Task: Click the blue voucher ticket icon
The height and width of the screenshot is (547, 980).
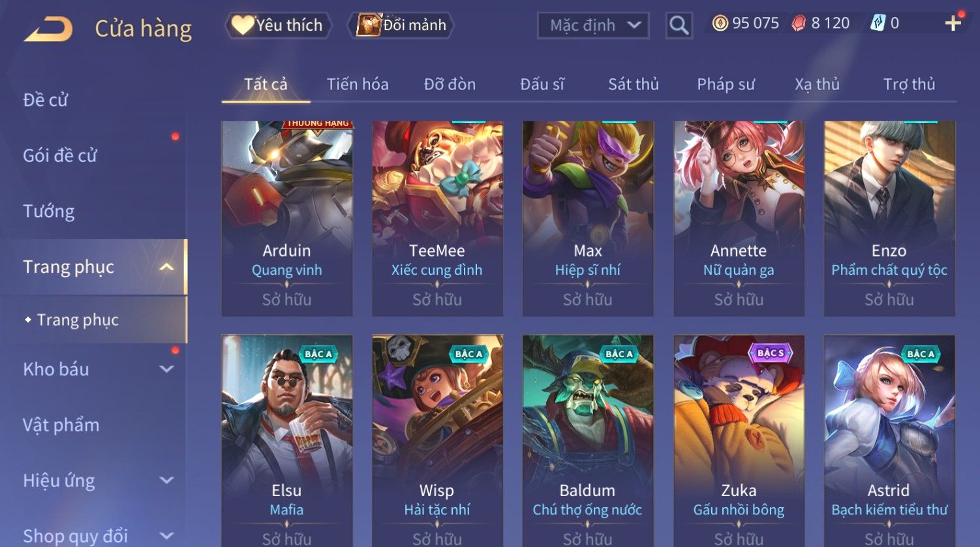Action: [x=878, y=23]
